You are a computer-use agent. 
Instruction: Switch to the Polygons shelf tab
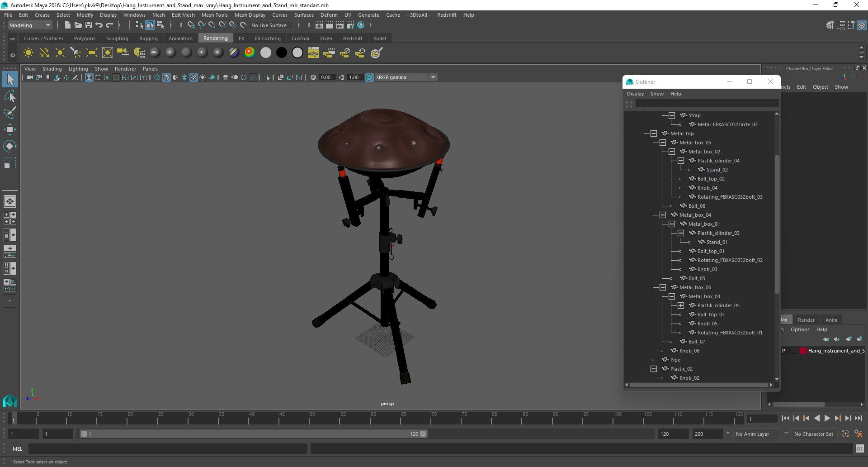(x=85, y=38)
